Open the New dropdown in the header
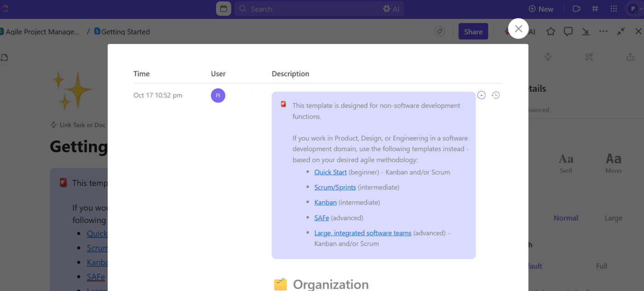 pyautogui.click(x=541, y=9)
